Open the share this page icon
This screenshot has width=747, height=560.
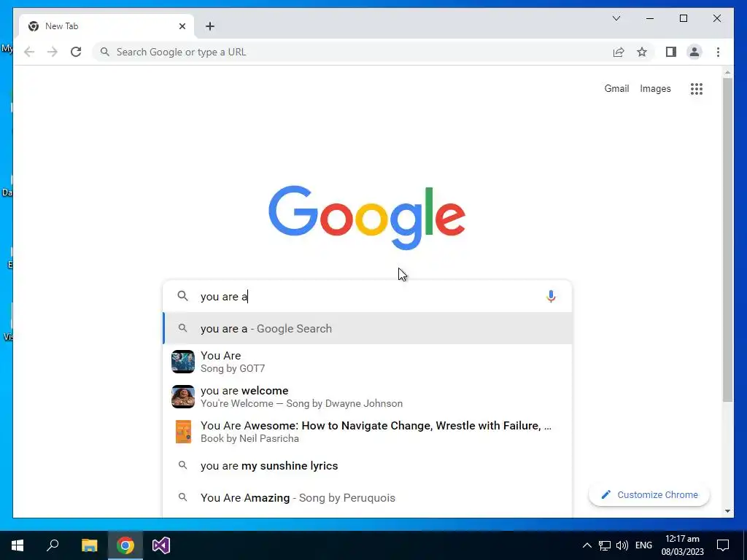click(619, 52)
